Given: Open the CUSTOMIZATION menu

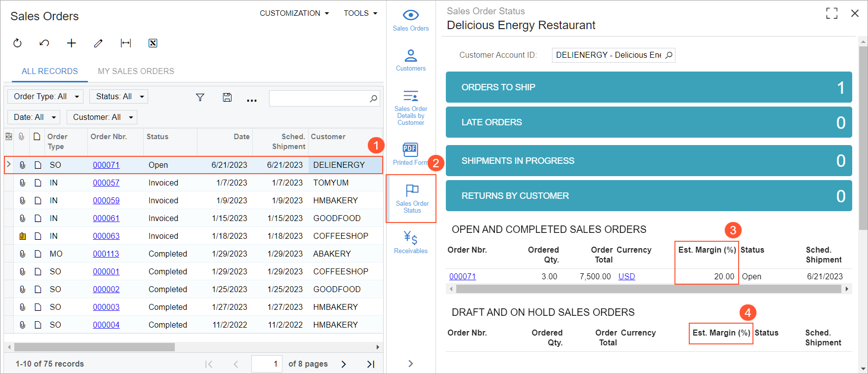Looking at the screenshot, I should pos(294,13).
